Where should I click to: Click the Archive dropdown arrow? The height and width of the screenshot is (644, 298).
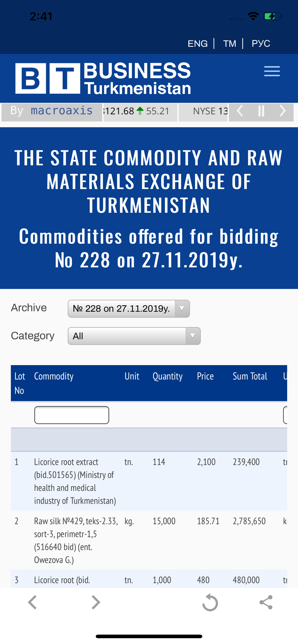[182, 308]
